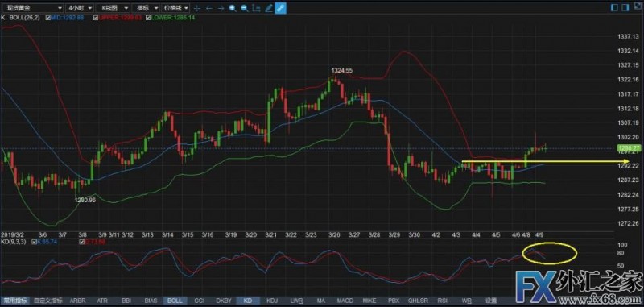Select the measurement ruler tool
The image size is (644, 307).
click(x=256, y=8)
